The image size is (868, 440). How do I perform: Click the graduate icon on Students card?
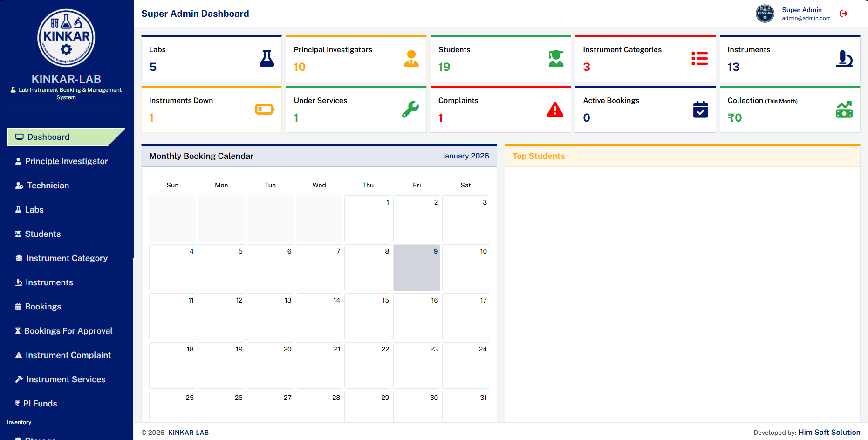(x=555, y=59)
